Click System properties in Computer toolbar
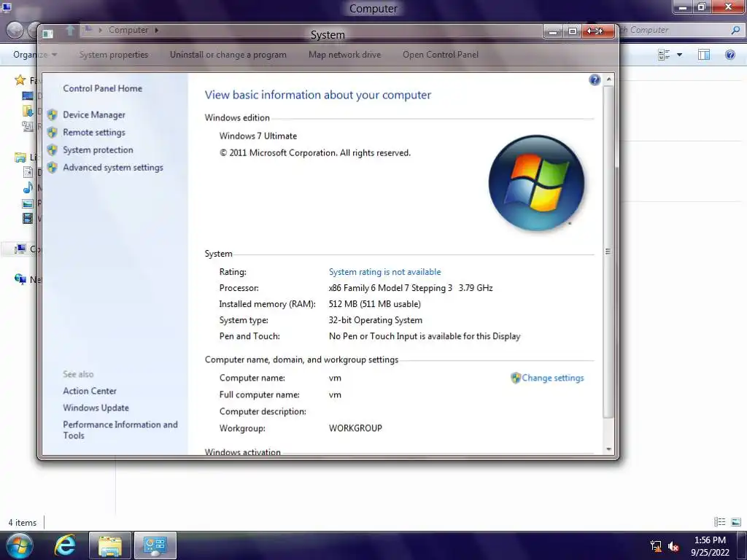This screenshot has height=560, width=747. point(113,55)
